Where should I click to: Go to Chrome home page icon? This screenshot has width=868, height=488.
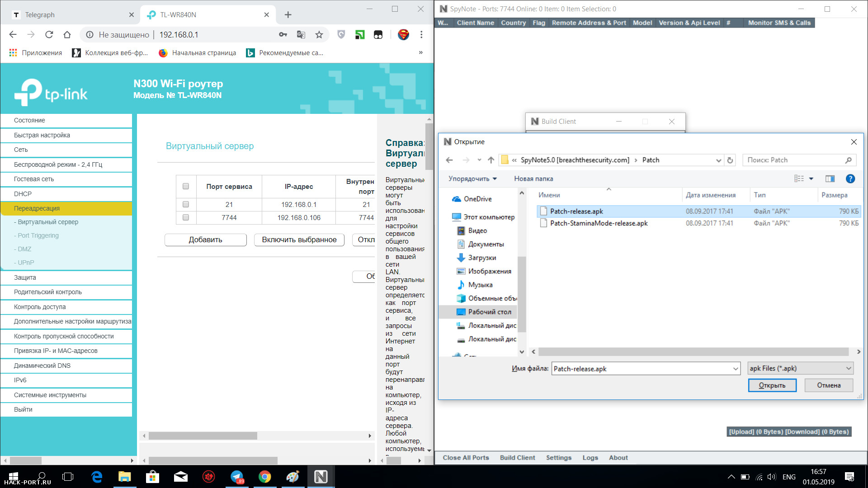pyautogui.click(x=67, y=35)
